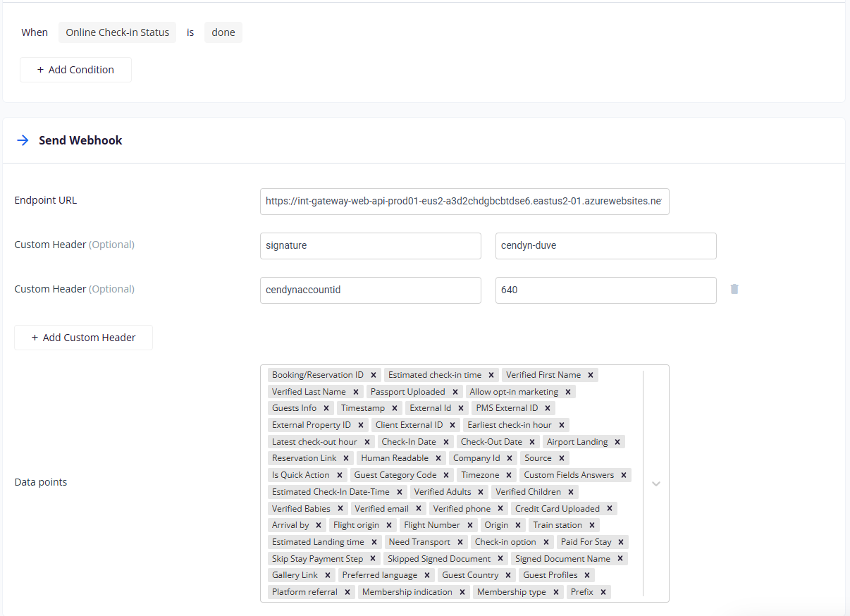Expand the Data points dropdown chevron
The width and height of the screenshot is (850, 616).
(x=656, y=483)
